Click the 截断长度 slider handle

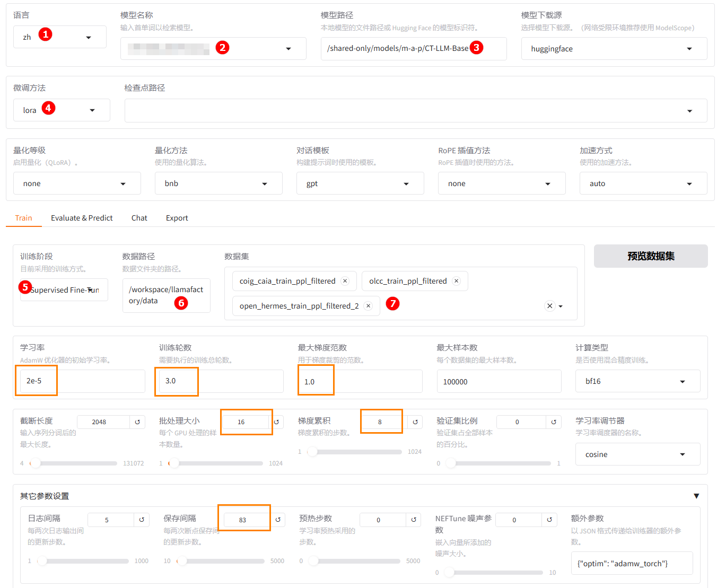[34, 463]
